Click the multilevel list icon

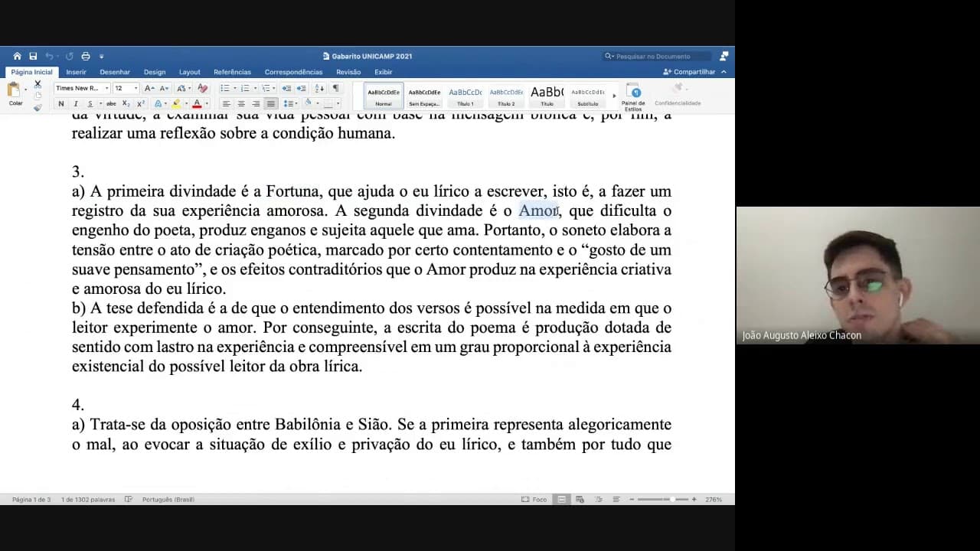[266, 88]
